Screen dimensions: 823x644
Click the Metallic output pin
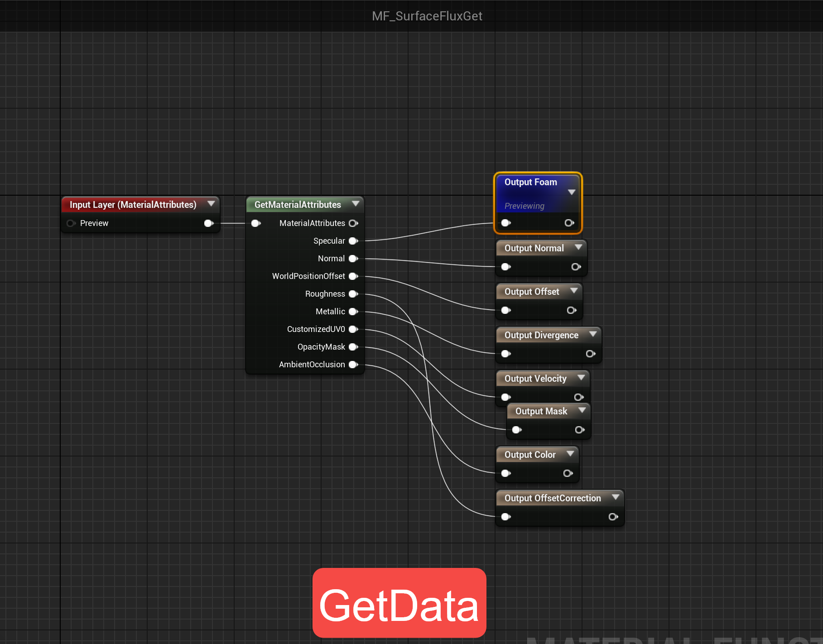tap(353, 312)
